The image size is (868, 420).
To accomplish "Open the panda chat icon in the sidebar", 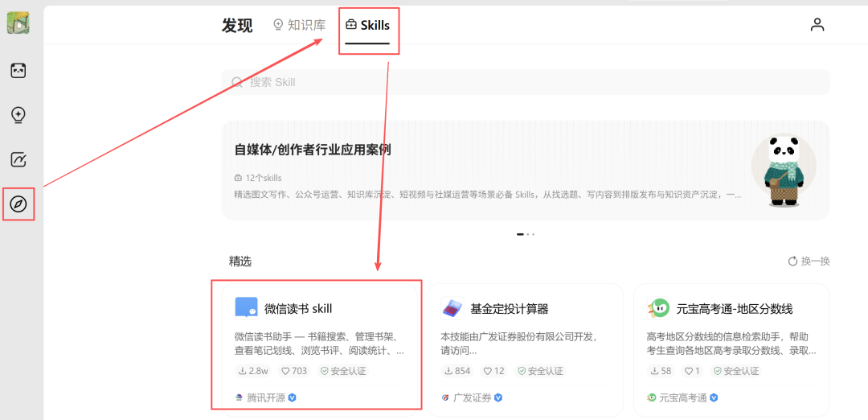I will [18, 70].
